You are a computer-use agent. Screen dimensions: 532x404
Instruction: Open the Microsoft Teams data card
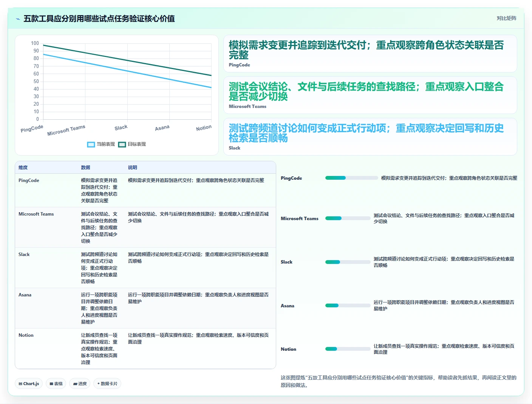coord(370,95)
